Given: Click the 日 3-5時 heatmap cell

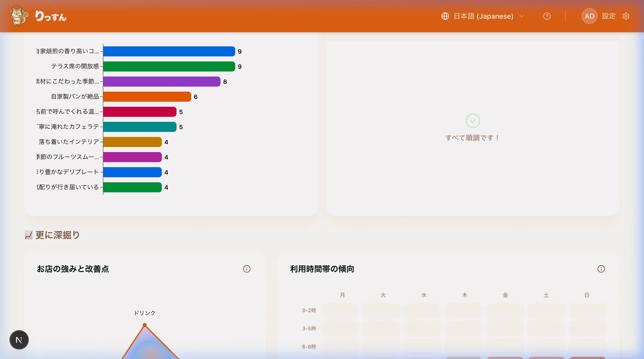Looking at the screenshot, I should click(x=588, y=329).
